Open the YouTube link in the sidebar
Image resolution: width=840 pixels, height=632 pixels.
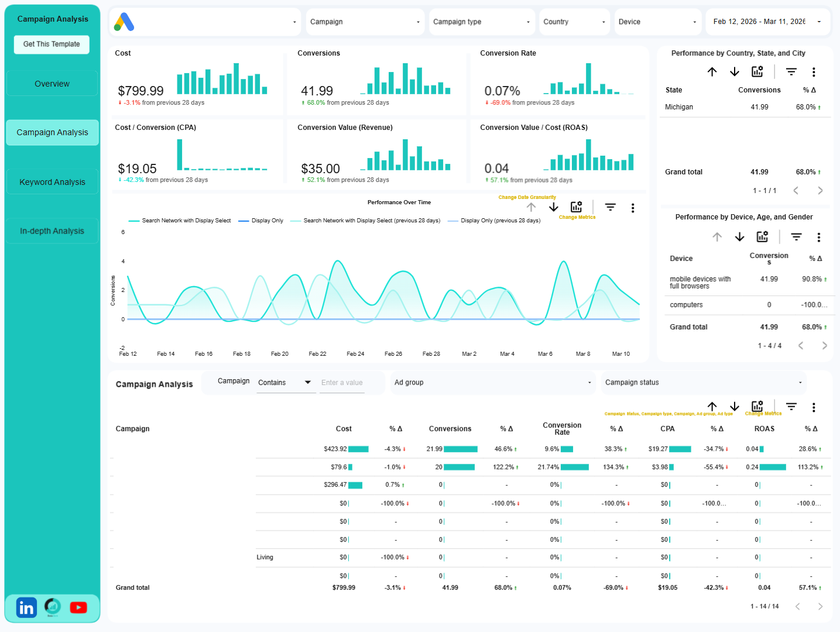[x=78, y=607]
